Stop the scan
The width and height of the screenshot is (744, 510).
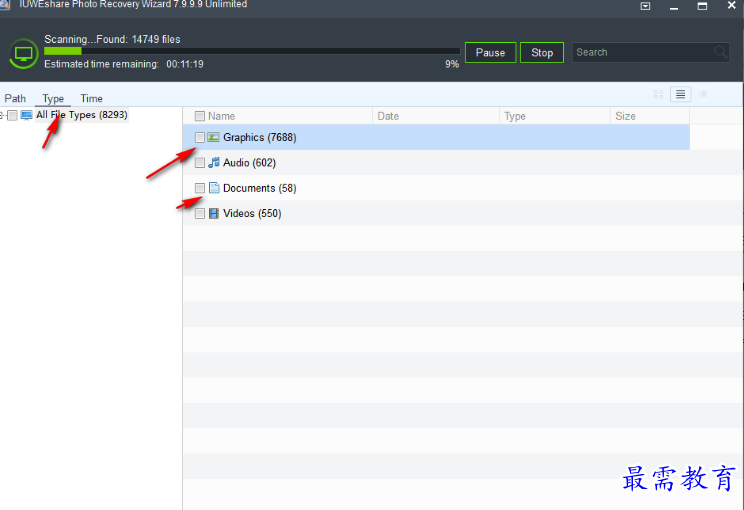(542, 53)
